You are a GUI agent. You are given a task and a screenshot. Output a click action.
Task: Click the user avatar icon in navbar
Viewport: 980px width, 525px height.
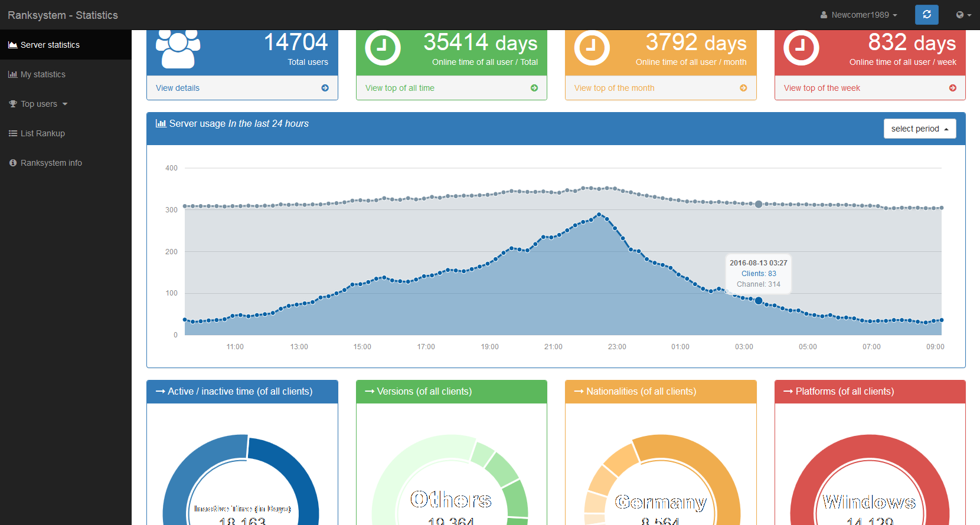tap(824, 15)
